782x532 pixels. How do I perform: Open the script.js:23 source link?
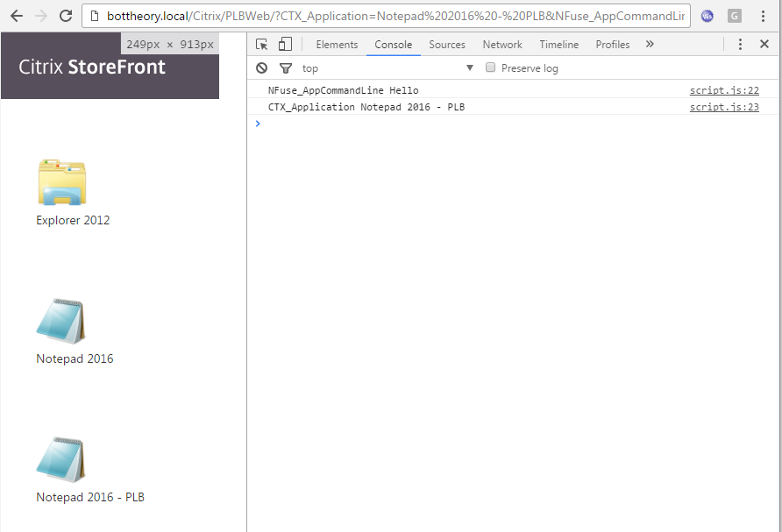point(724,107)
